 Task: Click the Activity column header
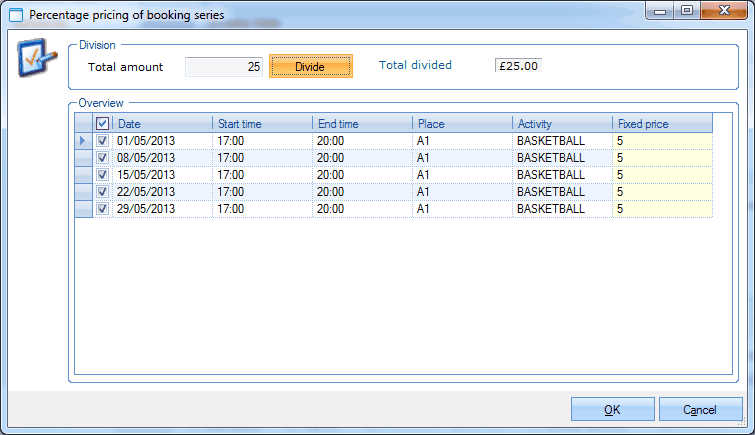[562, 124]
